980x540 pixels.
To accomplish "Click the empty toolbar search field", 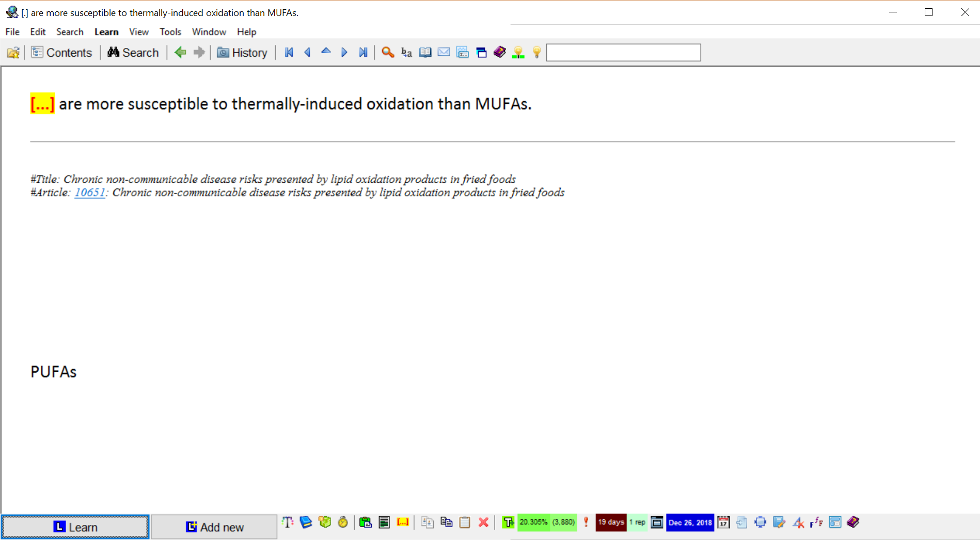I will coord(623,52).
